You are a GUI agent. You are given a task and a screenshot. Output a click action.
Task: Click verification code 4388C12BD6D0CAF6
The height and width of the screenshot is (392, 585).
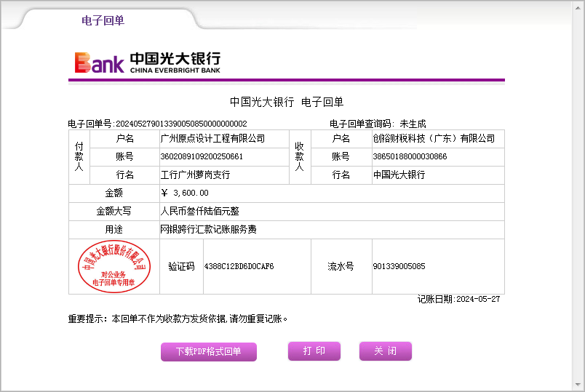[239, 266]
